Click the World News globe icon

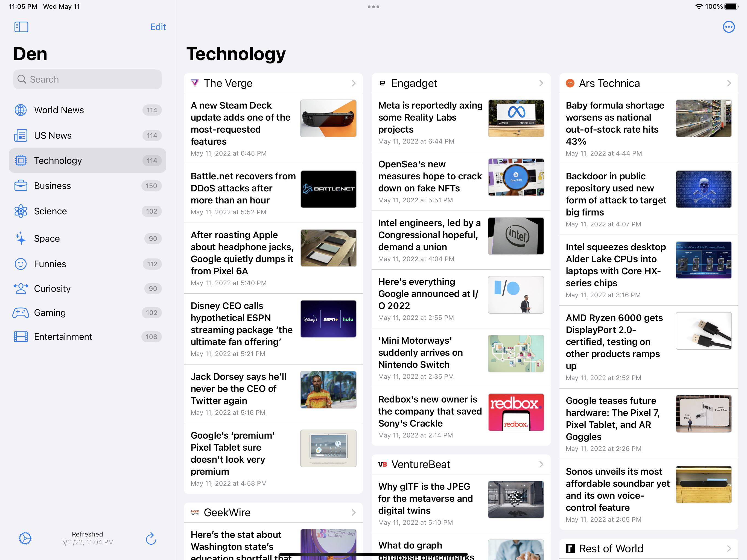coord(21,110)
